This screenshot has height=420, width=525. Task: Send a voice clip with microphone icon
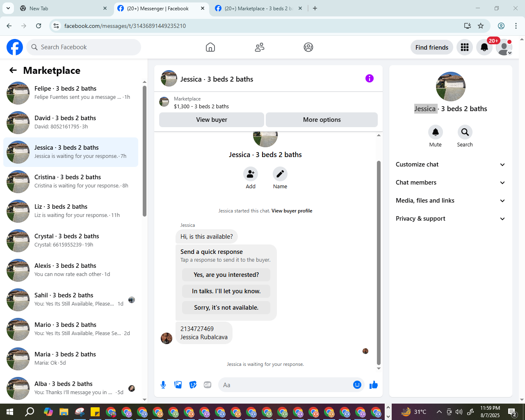pos(163,385)
